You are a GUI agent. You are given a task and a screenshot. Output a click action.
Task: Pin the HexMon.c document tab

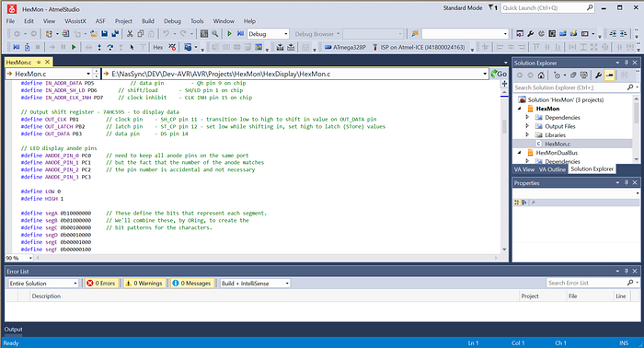point(39,62)
